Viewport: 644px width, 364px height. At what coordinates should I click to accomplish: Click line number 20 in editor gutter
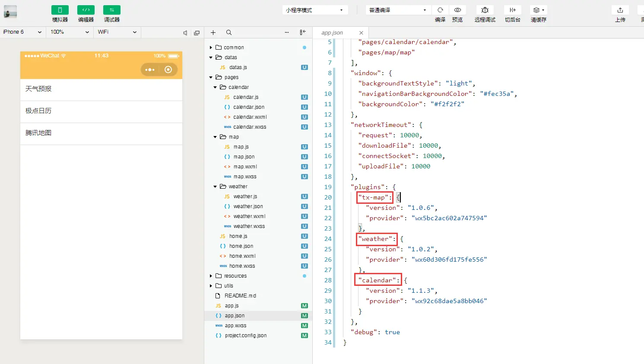[328, 197]
